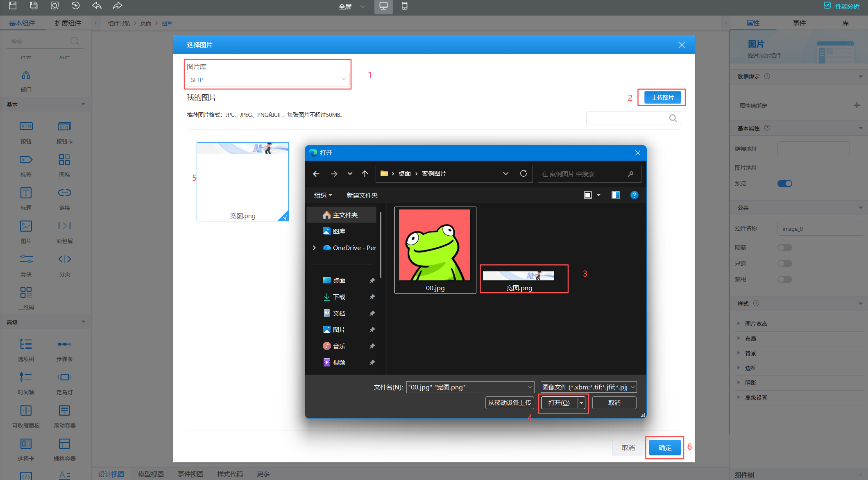Click the refresh icon in file dialog
Screen dimensions: 868x480
pyautogui.click(x=523, y=173)
